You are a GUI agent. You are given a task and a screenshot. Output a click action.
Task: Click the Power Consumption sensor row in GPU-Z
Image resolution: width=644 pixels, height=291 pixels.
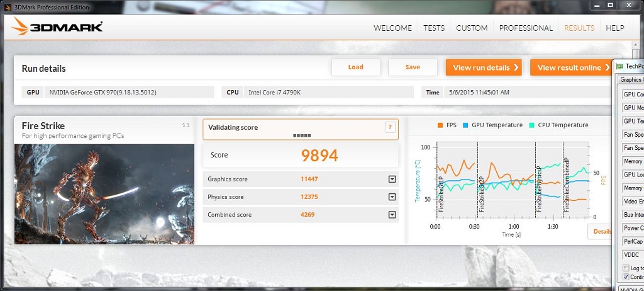pos(633,227)
